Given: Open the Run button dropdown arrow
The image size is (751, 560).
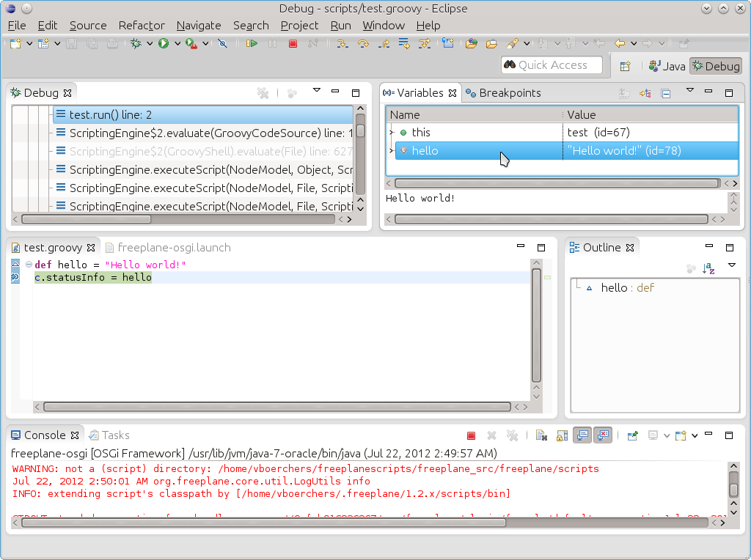Looking at the screenshot, I should pos(177,44).
